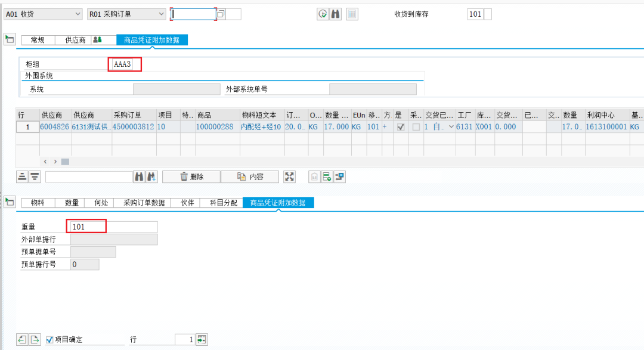This screenshot has height=350, width=644.
Task: Click the expand fullscreen arrows icon
Action: pyautogui.click(x=290, y=176)
